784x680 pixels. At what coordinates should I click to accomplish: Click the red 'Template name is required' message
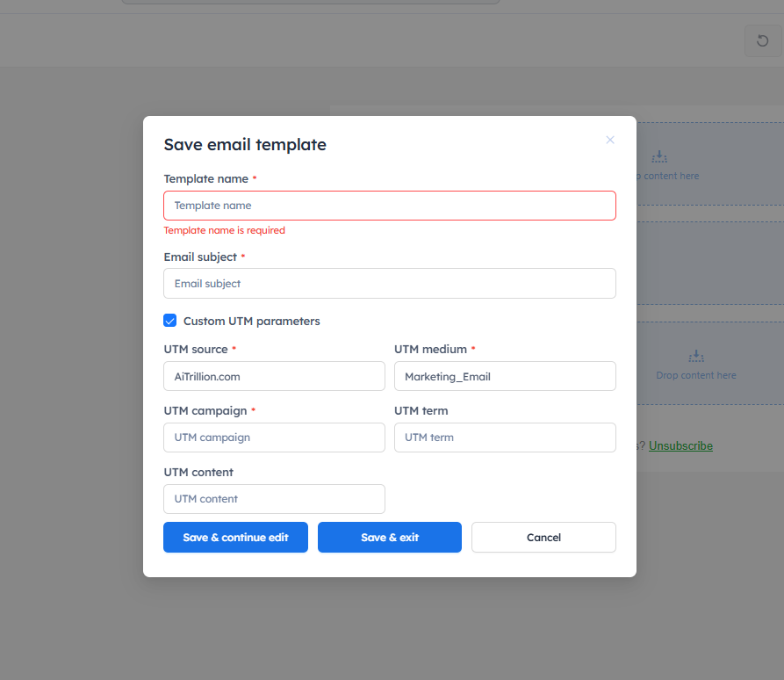225,230
